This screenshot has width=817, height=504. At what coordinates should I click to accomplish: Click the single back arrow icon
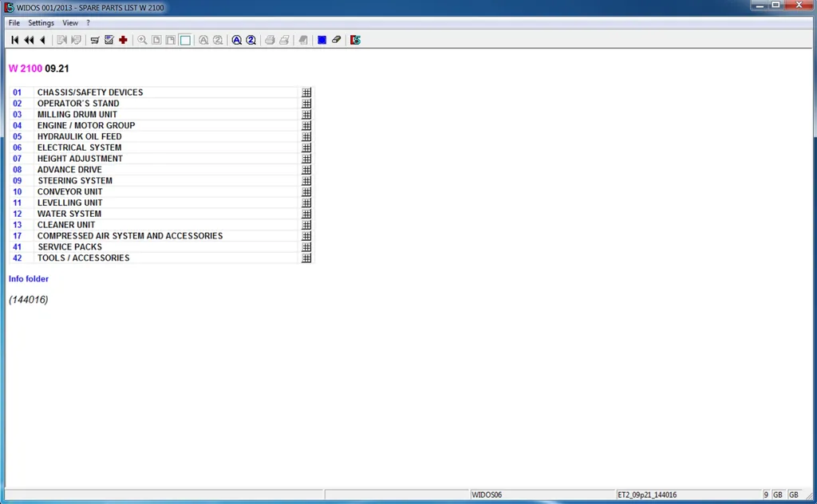coord(43,40)
